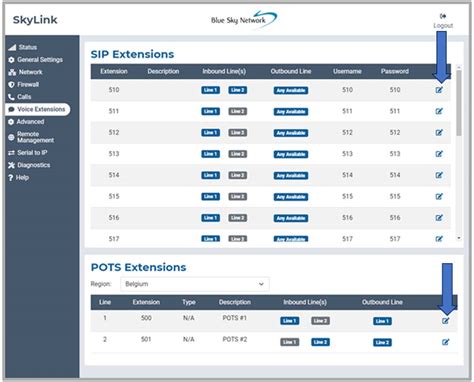474x382 pixels.
Task: Open the Diagnostics page
Action: pos(34,165)
